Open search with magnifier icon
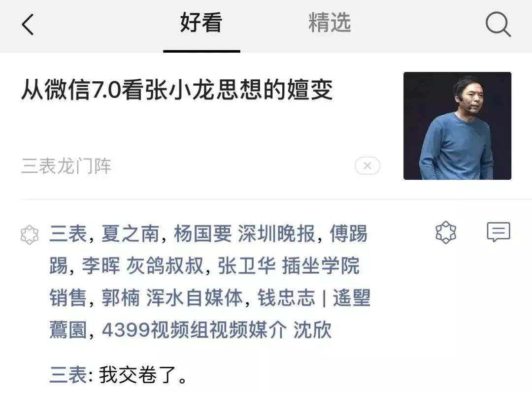 [x=498, y=25]
